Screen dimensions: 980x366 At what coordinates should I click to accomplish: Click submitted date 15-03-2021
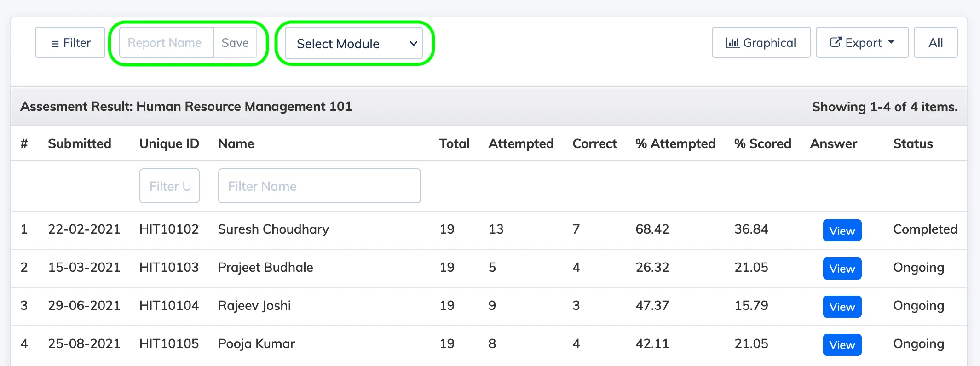(x=84, y=267)
